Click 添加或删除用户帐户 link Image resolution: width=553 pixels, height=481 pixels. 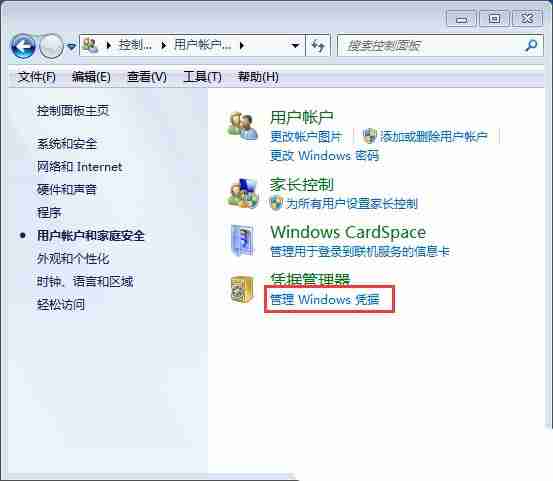click(x=434, y=136)
